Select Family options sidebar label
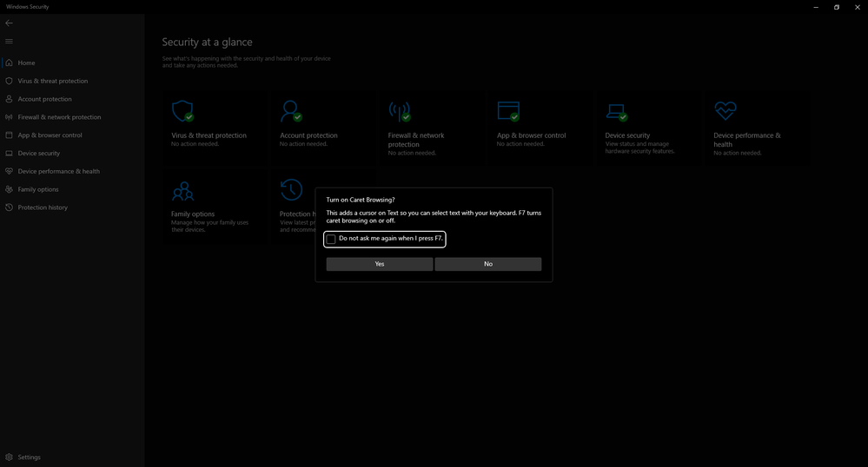868x467 pixels. 37,189
